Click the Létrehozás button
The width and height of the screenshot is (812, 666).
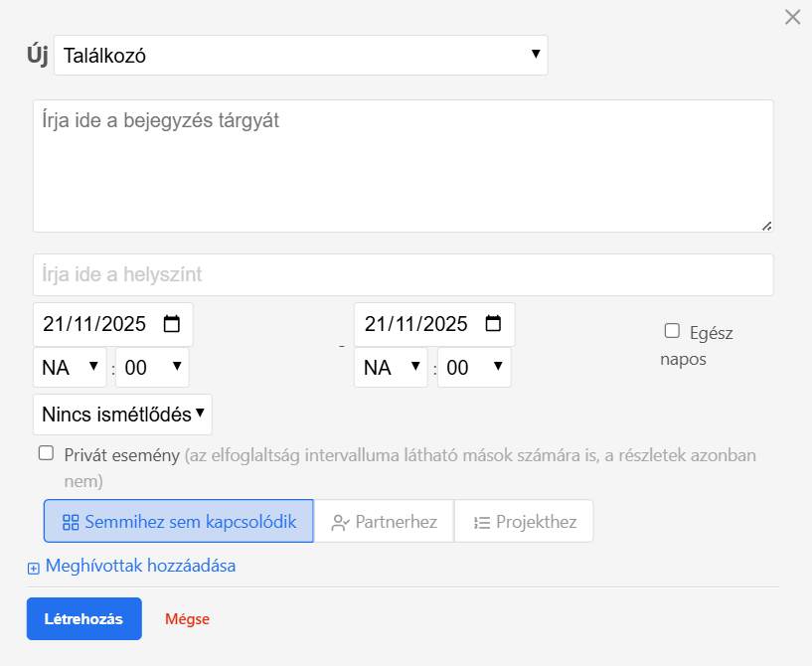click(83, 618)
